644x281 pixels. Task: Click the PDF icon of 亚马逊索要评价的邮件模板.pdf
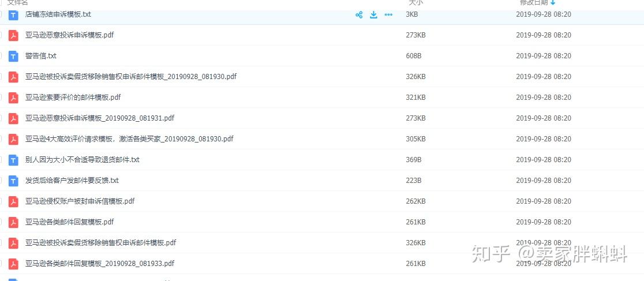13,98
